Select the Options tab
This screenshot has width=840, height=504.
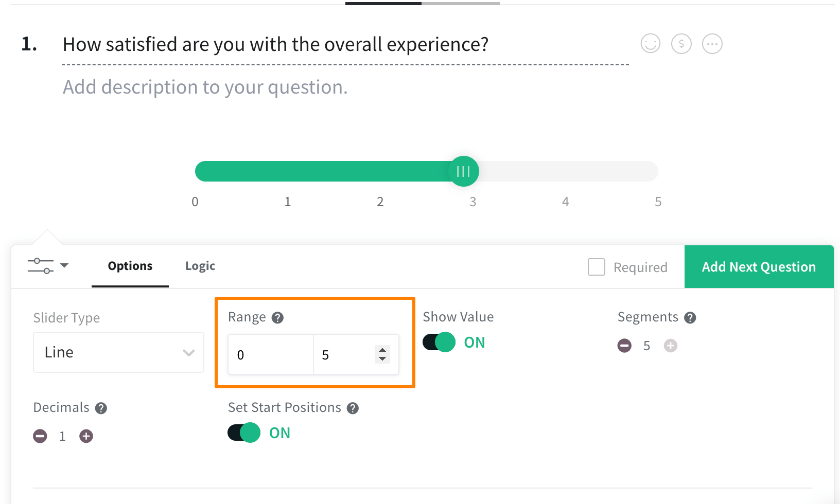coord(130,266)
